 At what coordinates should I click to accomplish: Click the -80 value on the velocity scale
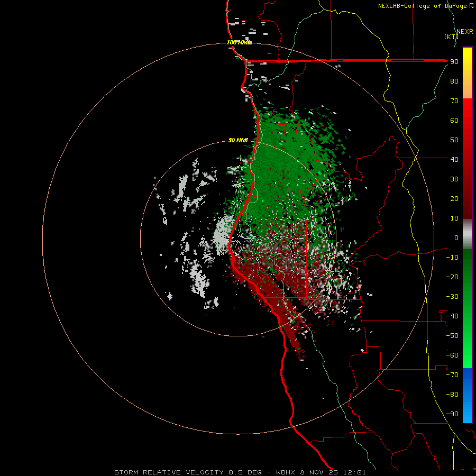pyautogui.click(x=452, y=395)
